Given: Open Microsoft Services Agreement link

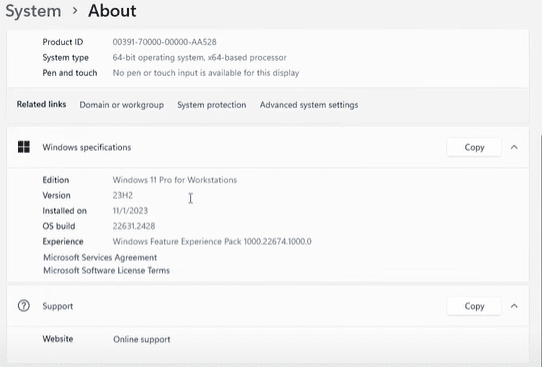Looking at the screenshot, I should pos(100,257).
